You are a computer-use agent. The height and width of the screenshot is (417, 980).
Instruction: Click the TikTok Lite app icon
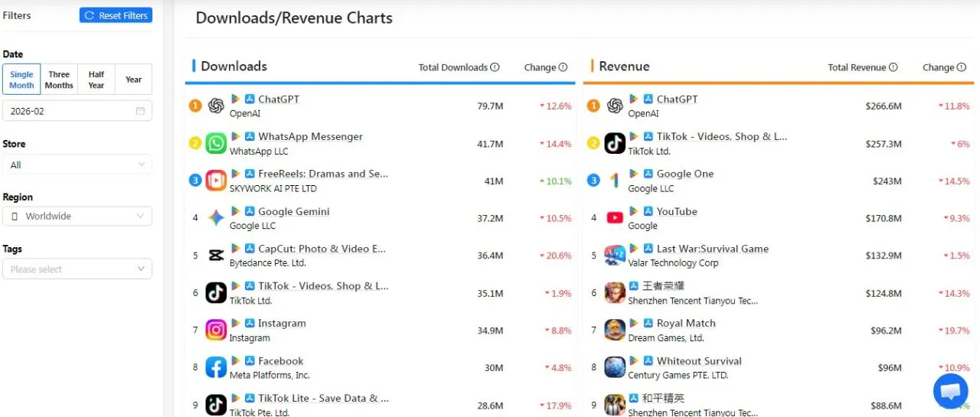click(216, 405)
